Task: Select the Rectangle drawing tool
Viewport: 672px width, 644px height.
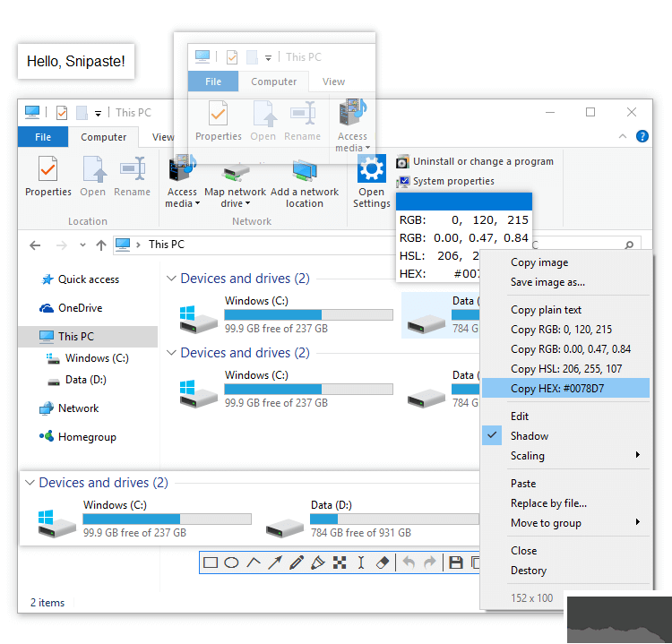Action: [x=211, y=562]
